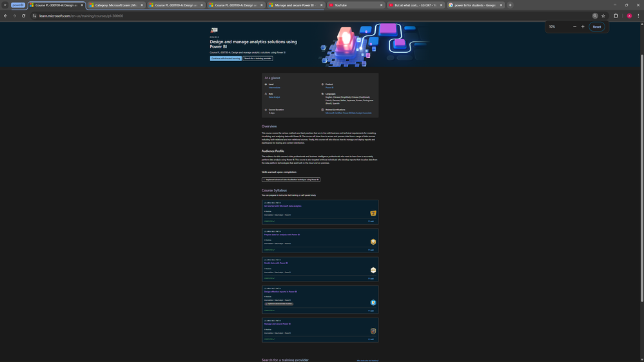Switch to 'power bi for students' Google tab
Image resolution: width=644 pixels, height=362 pixels.
click(475, 5)
